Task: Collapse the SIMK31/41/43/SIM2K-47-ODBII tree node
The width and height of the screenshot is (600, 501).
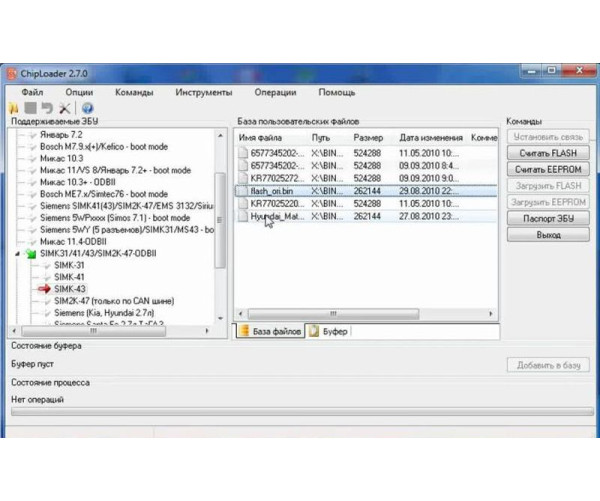Action: point(17,254)
